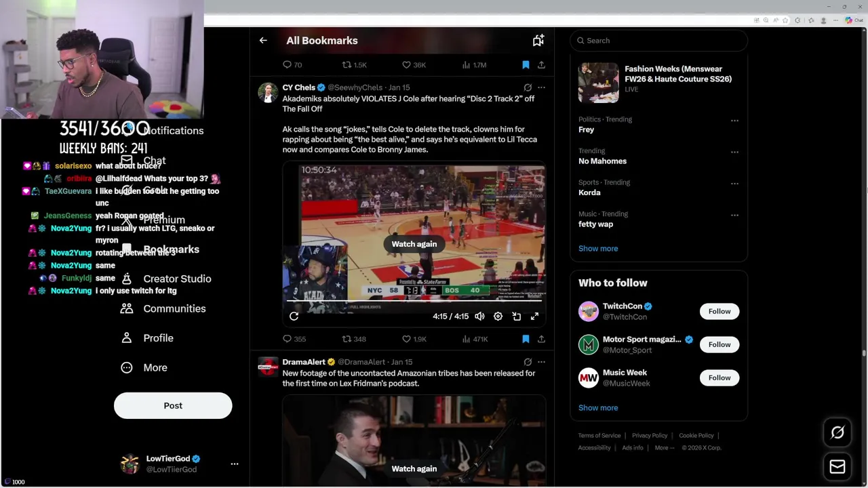Screen dimensions: 868x488
Task: Open Communities in the sidebar
Action: 163,308
